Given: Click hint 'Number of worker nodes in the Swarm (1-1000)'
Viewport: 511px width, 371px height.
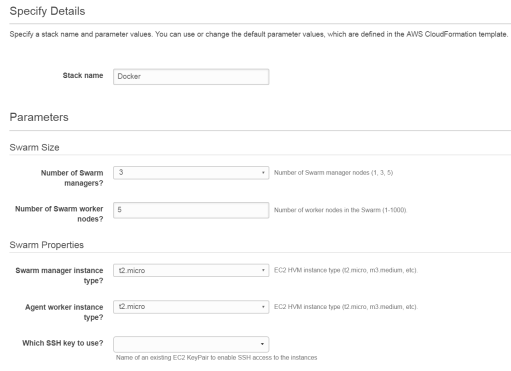Looking at the screenshot, I should point(340,210).
